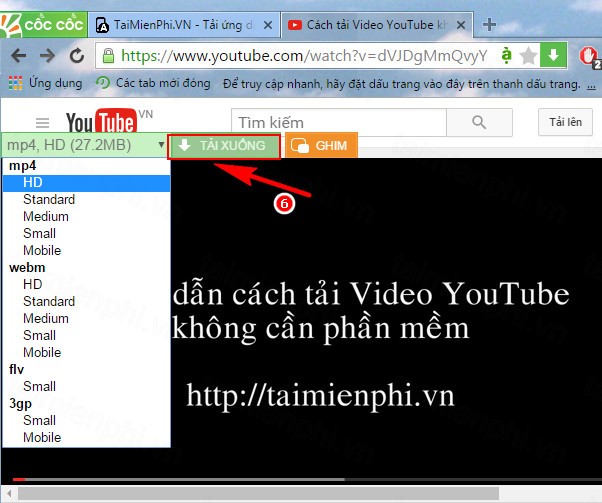
Task: Select HD under webm format
Action: [x=86, y=284]
